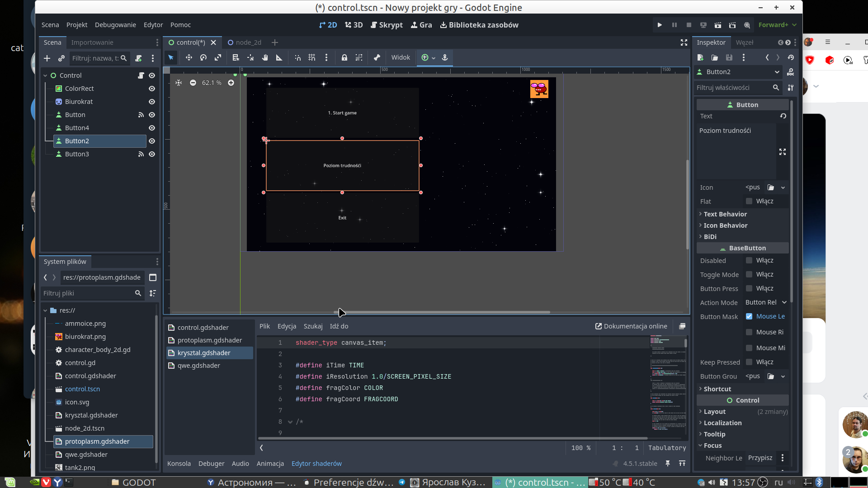
Task: Open the Debugowanie menu
Action: pyautogui.click(x=115, y=25)
